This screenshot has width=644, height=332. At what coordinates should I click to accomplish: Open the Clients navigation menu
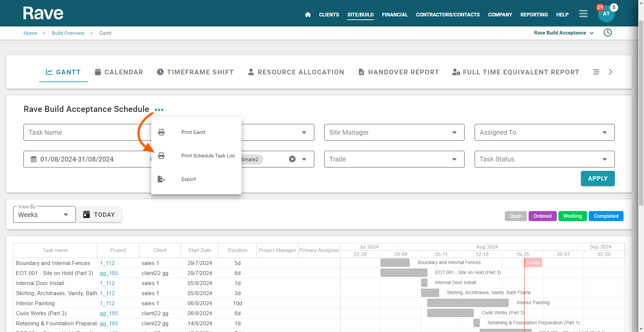pyautogui.click(x=329, y=15)
